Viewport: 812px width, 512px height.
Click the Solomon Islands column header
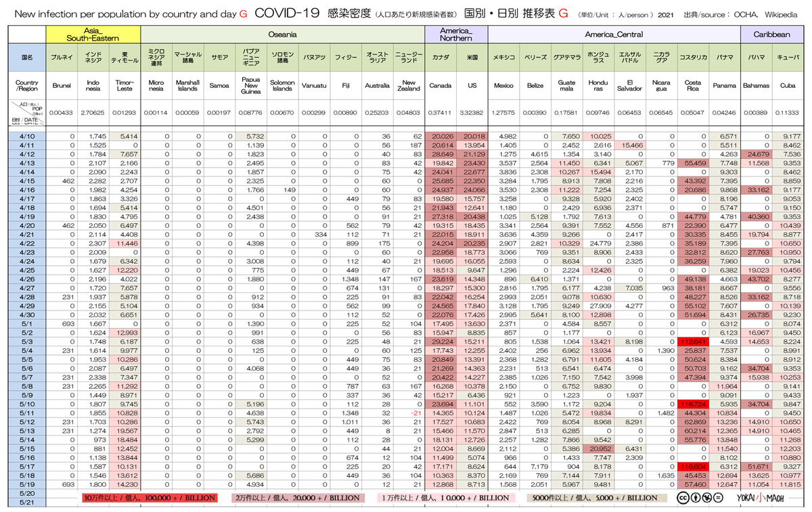[x=281, y=86]
